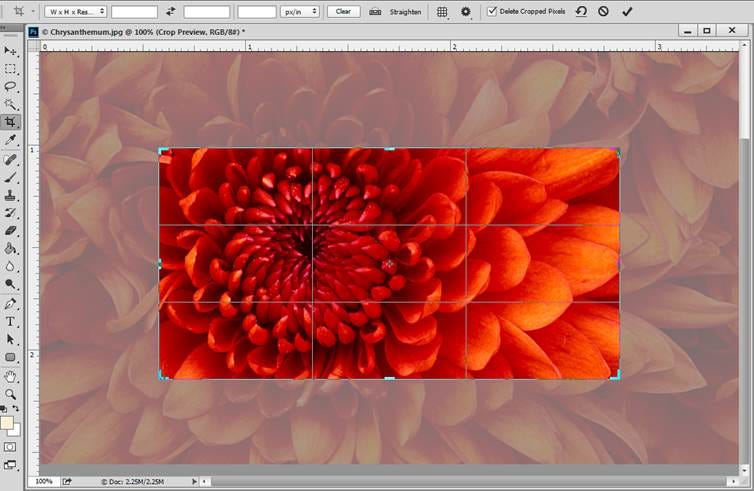Select the Pen tool

tap(10, 304)
